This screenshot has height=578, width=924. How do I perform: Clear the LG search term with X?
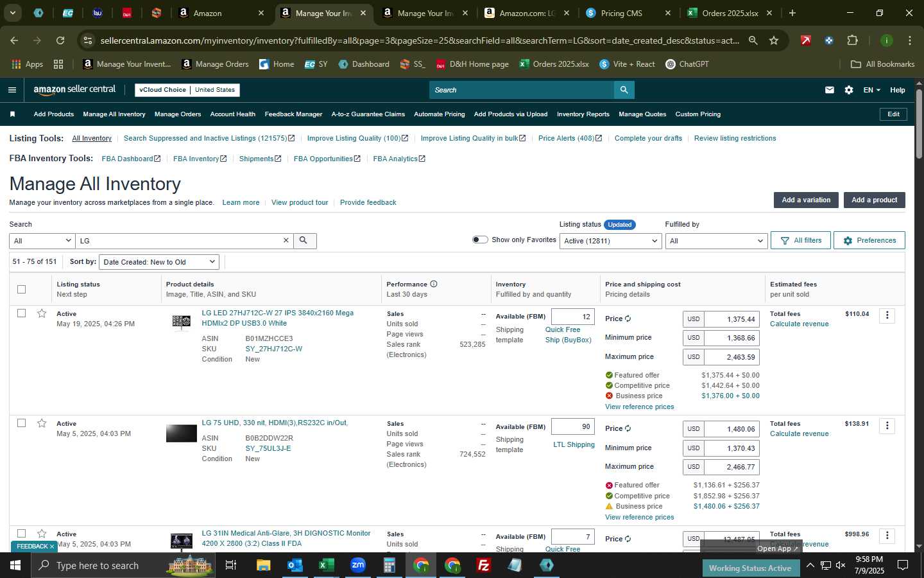coord(286,240)
